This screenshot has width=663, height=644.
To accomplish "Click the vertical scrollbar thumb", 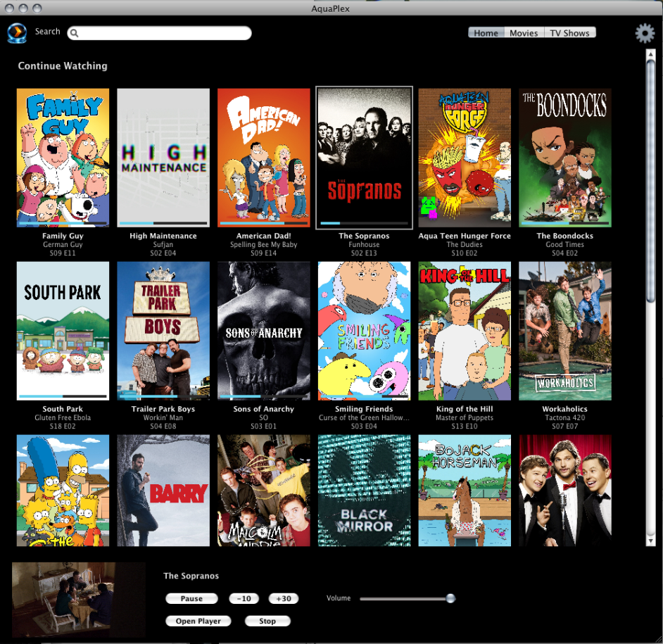I will coord(650,182).
